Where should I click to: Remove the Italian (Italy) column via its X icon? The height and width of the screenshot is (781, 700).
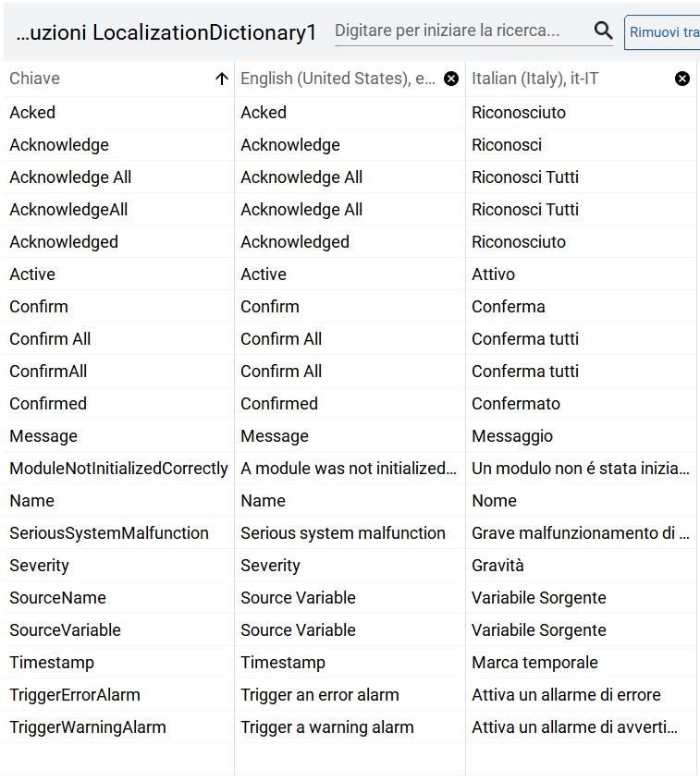682,79
